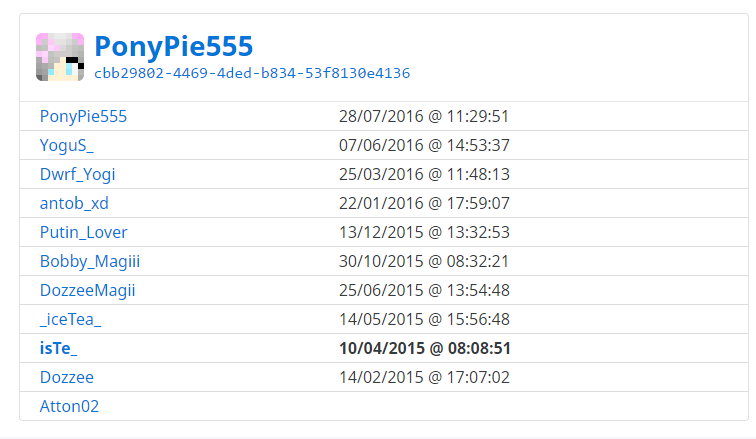The height and width of the screenshot is (439, 756).
Task: Click the Bobby_Magiii username
Action: [x=90, y=261]
